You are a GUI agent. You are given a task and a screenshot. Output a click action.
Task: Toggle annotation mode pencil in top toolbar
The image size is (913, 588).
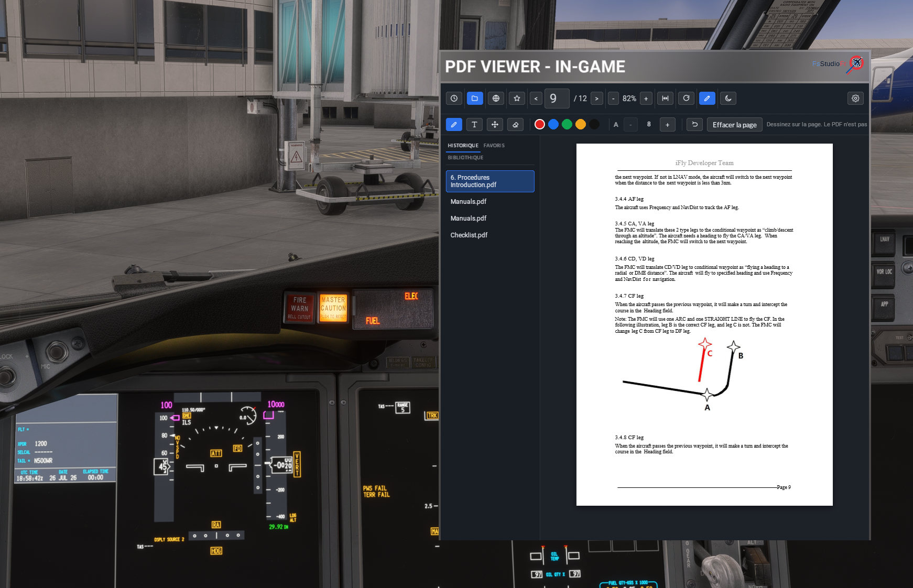[707, 99]
